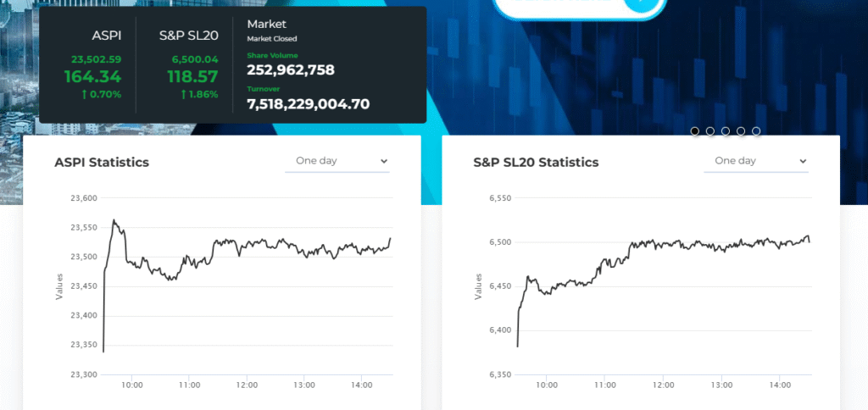Click the S&P SL20 Statistics chart heading

536,162
